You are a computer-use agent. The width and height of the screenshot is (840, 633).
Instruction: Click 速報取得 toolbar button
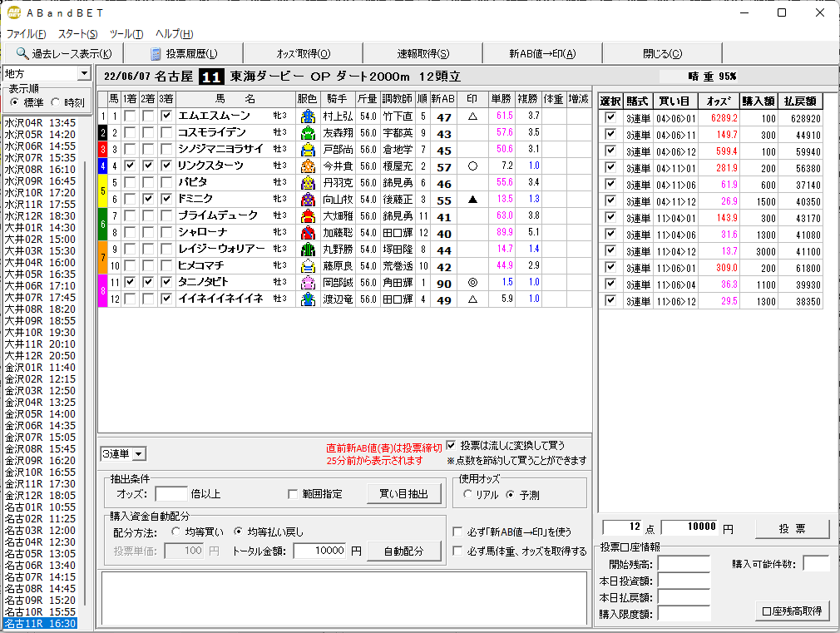(423, 53)
